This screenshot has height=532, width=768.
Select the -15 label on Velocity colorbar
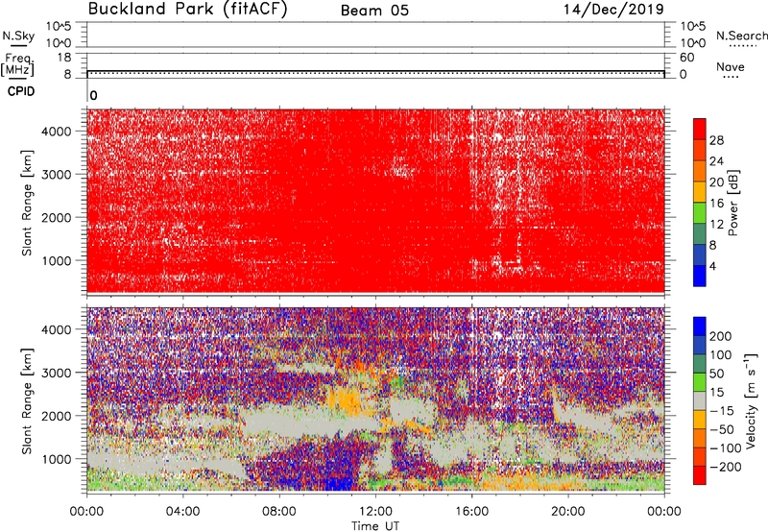point(722,410)
